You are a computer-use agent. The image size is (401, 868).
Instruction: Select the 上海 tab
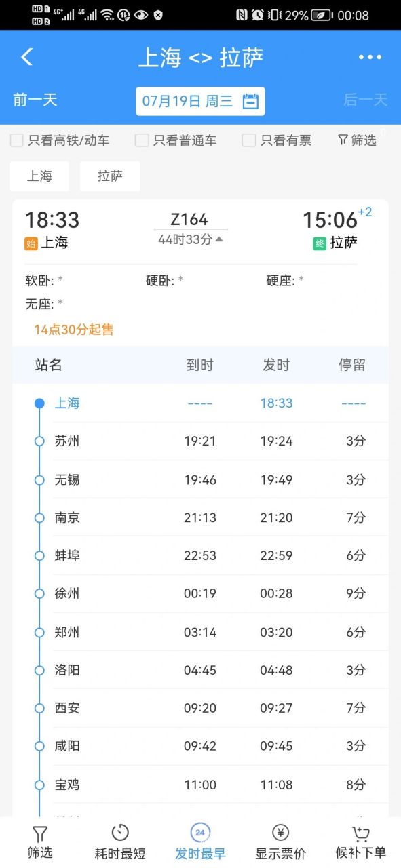(x=39, y=176)
